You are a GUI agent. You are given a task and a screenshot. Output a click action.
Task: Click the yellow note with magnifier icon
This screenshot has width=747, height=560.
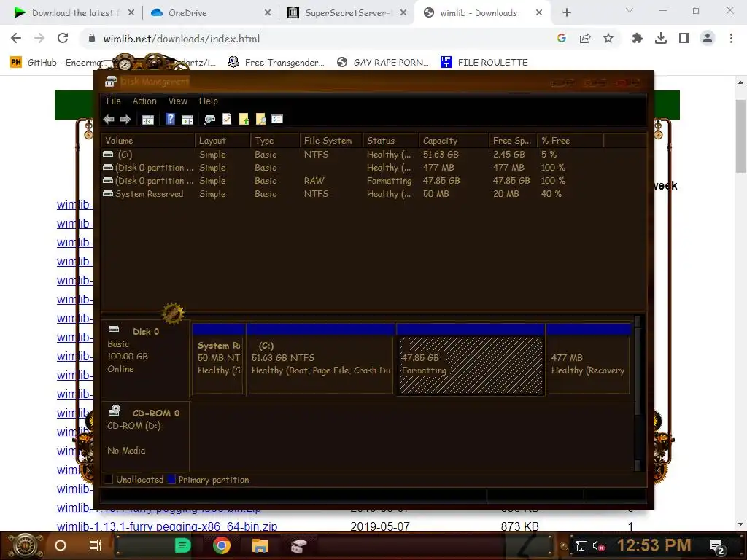tap(260, 119)
